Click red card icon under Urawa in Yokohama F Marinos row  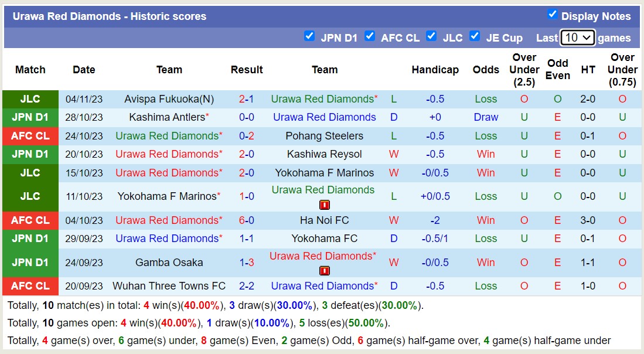(x=324, y=205)
